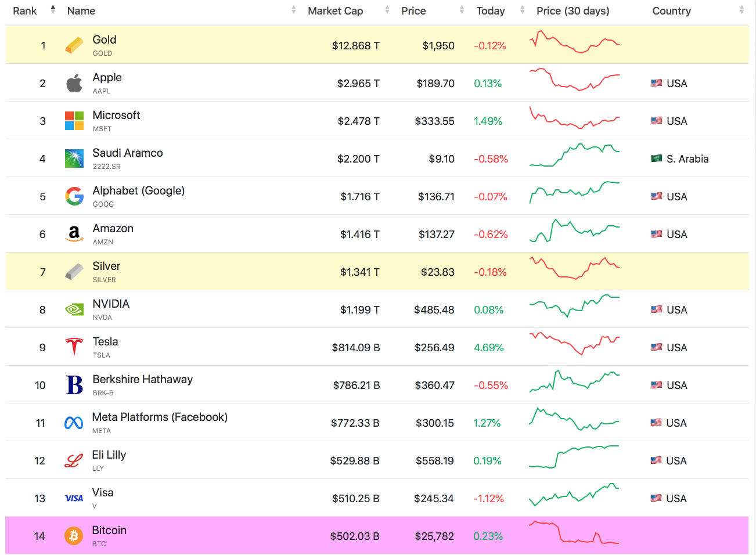Open the Bitcoin asset link
Viewport: 756px width, 555px height.
click(x=109, y=530)
